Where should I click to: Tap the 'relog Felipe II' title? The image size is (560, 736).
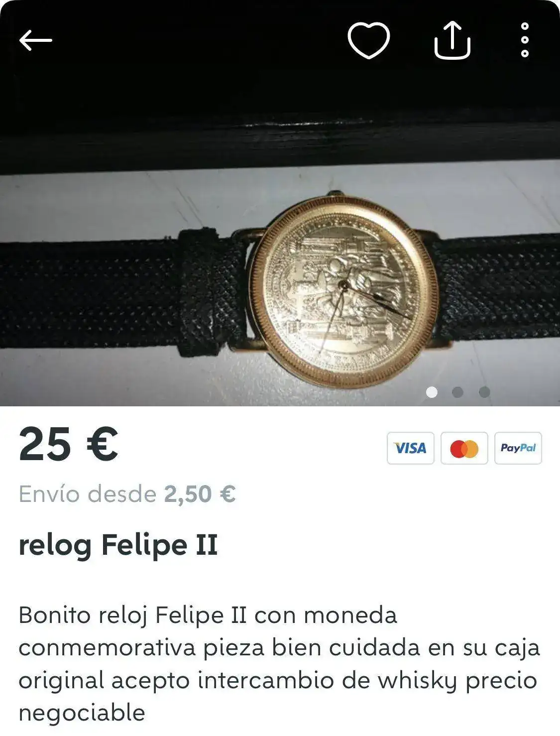coord(118,545)
